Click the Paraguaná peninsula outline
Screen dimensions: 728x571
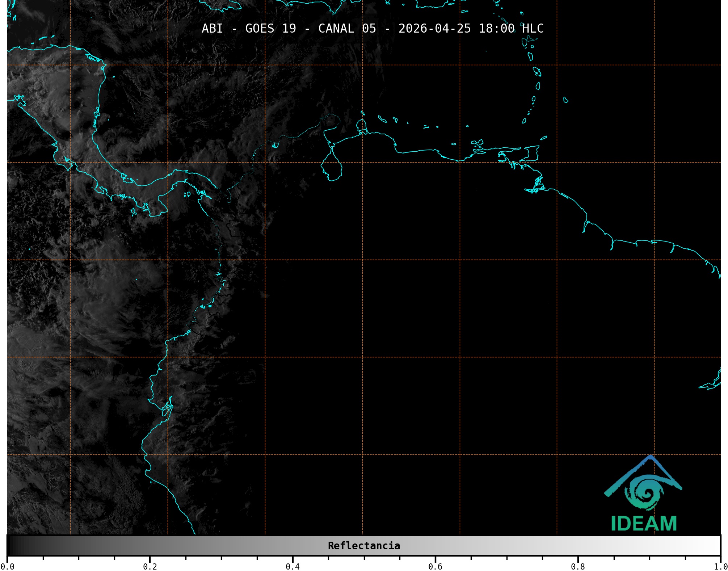pyautogui.click(x=361, y=126)
